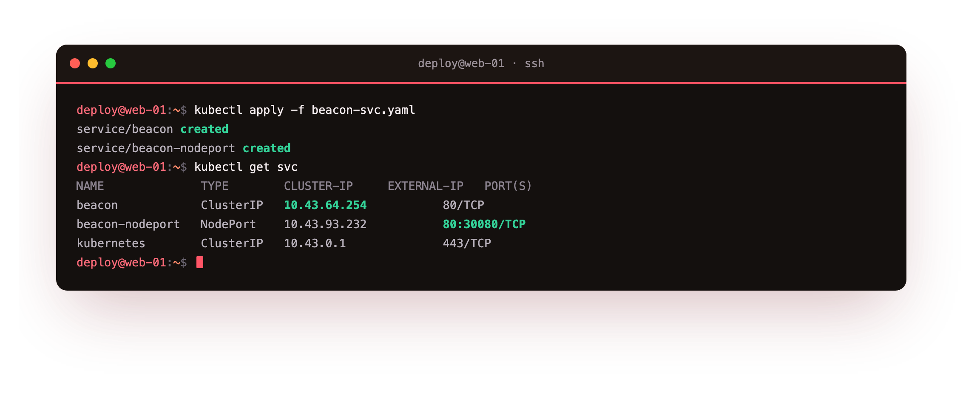The width and height of the screenshot is (980, 393).
Task: Click the line service/beacon-nodeport created
Action: (183, 148)
